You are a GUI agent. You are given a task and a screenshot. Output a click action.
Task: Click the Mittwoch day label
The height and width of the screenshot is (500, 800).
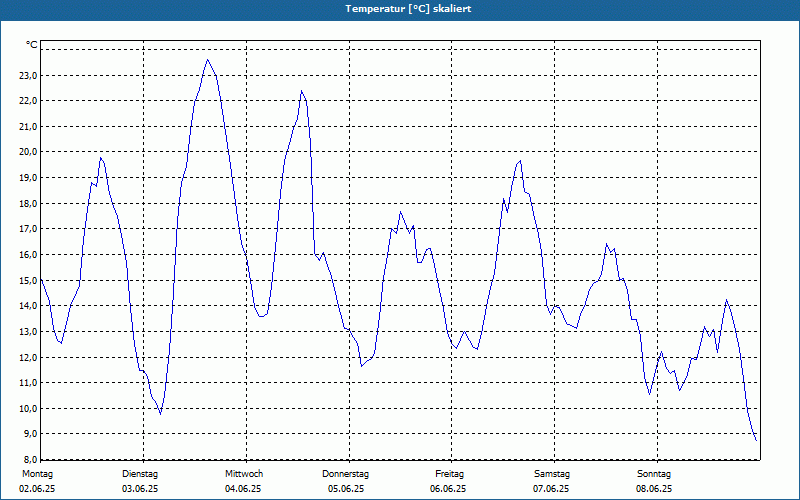pos(244,474)
